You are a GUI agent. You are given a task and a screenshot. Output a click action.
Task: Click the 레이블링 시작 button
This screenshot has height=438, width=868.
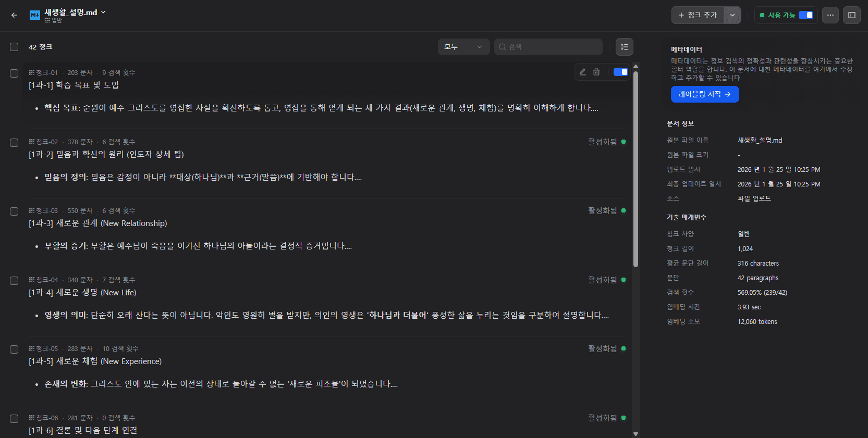(x=705, y=94)
